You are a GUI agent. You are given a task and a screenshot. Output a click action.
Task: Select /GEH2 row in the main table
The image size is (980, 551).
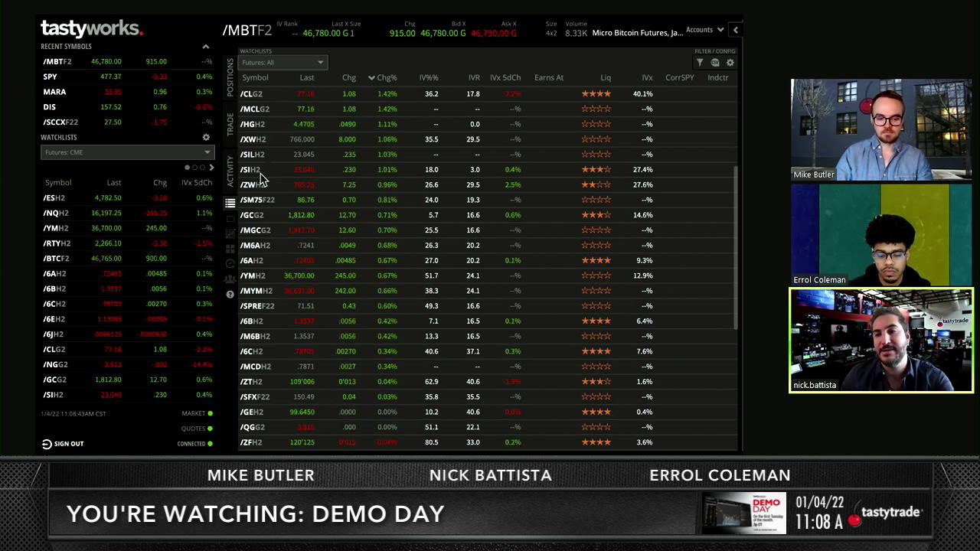pyautogui.click(x=486, y=412)
